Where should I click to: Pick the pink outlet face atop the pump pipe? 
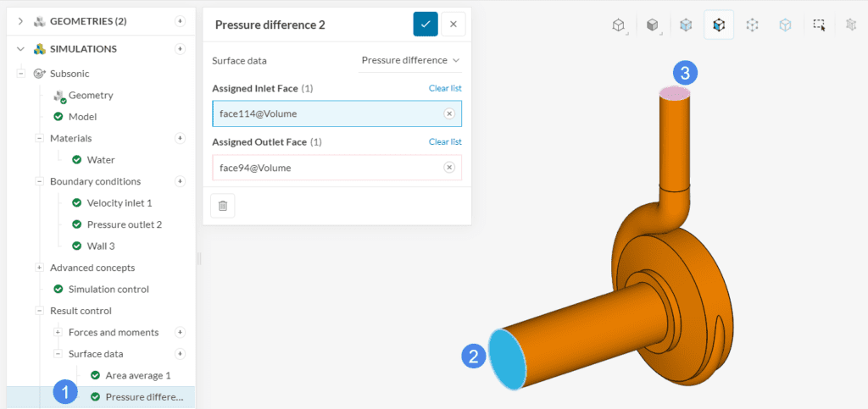point(674,93)
